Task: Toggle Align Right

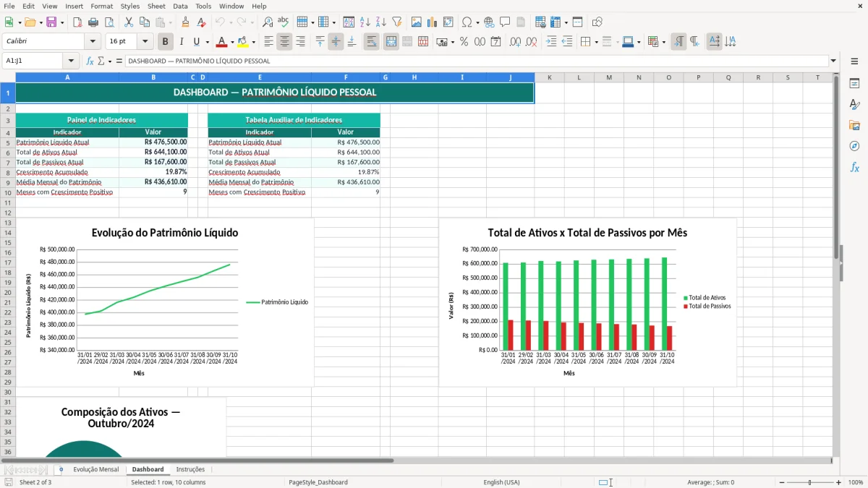Action: [x=300, y=42]
